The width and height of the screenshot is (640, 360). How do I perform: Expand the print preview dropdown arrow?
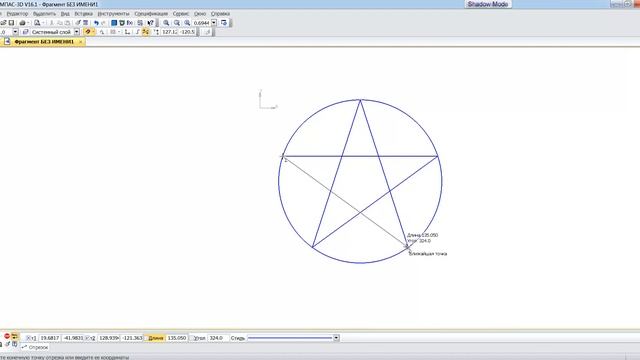[43, 23]
